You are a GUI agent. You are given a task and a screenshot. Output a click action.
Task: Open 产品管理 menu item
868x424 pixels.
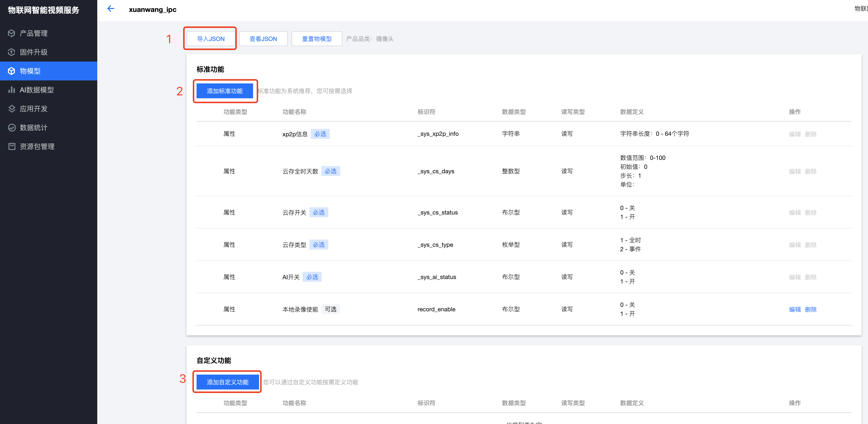34,33
